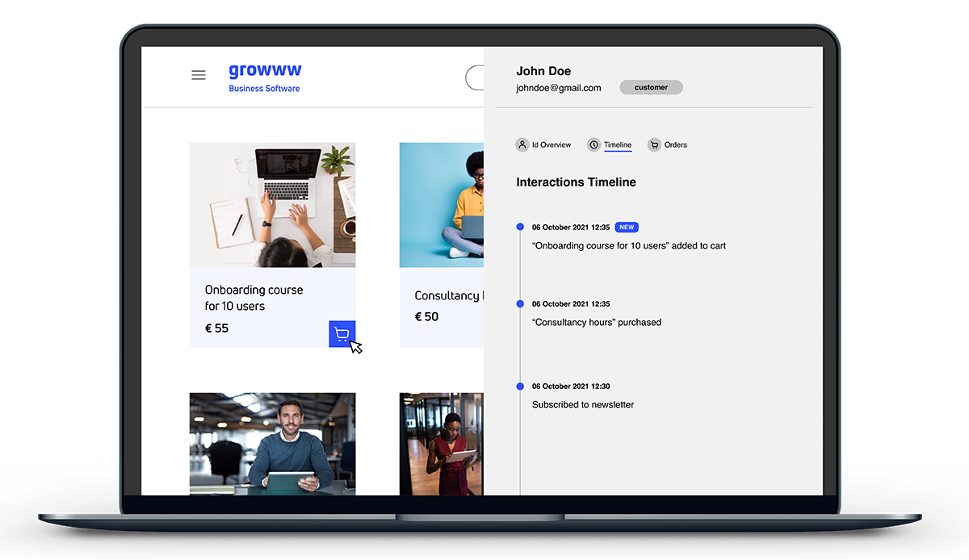Open the Consultancy product image with blue background
This screenshot has width=969, height=560.
[442, 205]
